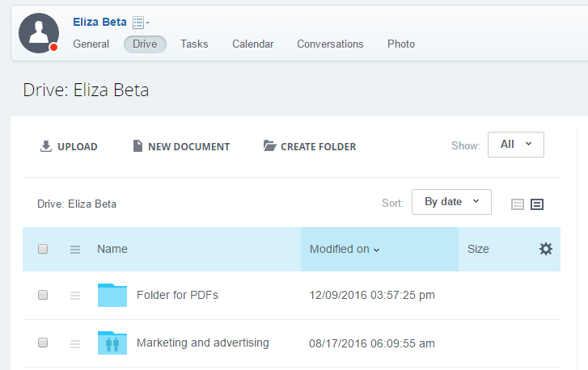The image size is (588, 370).
Task: Switch to the tile grid view icon
Action: (x=518, y=204)
